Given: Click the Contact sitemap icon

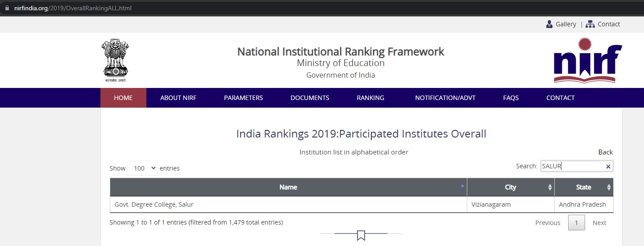Looking at the screenshot, I should (x=590, y=24).
